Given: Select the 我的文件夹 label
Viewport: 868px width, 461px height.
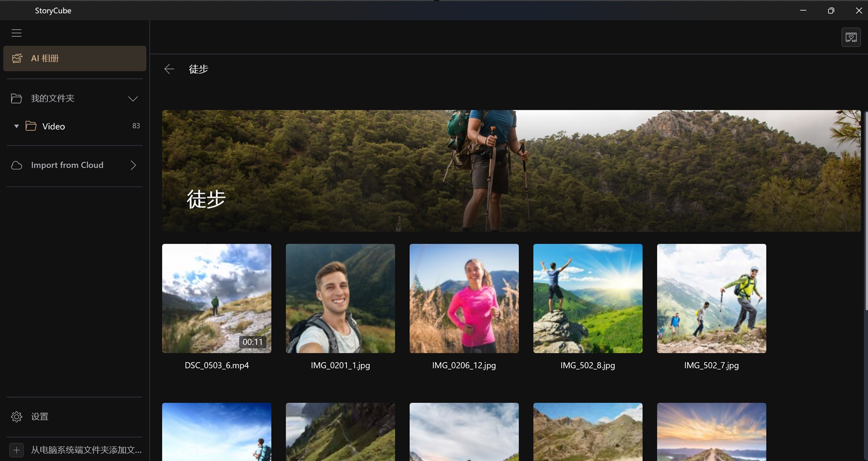Looking at the screenshot, I should click(53, 98).
